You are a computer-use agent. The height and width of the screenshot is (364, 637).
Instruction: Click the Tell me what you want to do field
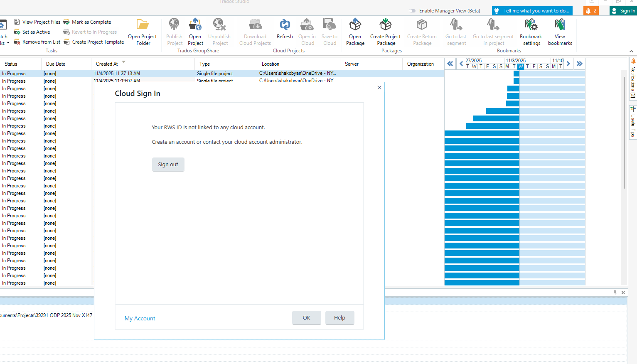coord(532,11)
